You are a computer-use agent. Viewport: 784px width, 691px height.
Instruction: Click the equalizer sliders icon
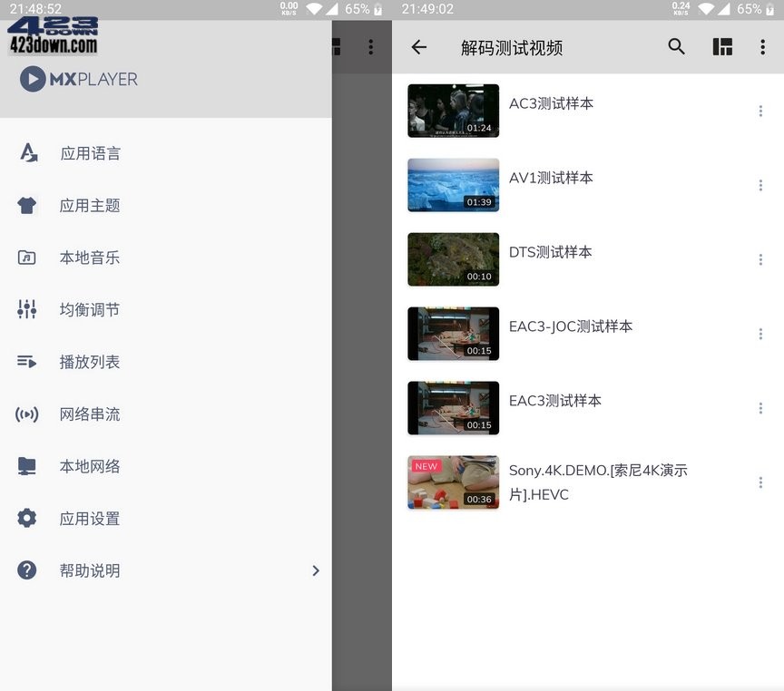click(x=27, y=309)
